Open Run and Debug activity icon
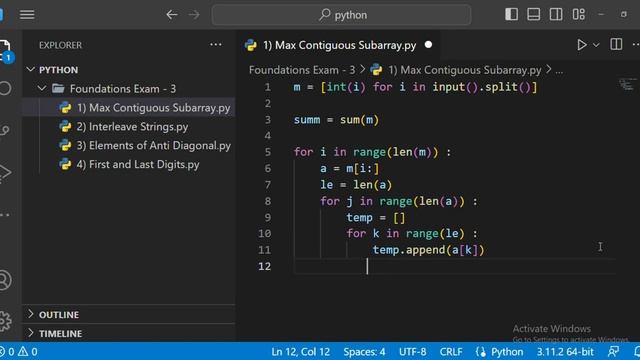This screenshot has height=360, width=640. [5, 172]
